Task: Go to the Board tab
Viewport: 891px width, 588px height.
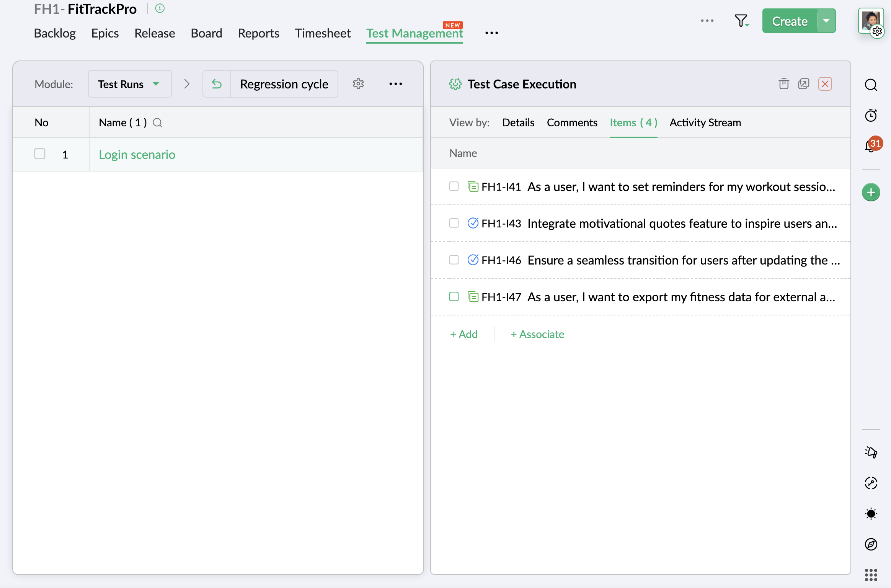Action: [x=206, y=33]
